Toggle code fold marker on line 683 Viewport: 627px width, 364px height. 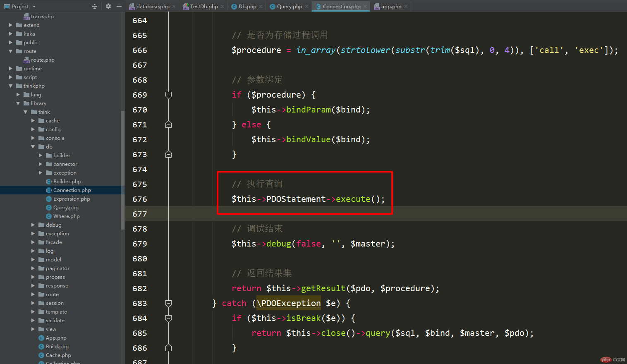pyautogui.click(x=168, y=303)
